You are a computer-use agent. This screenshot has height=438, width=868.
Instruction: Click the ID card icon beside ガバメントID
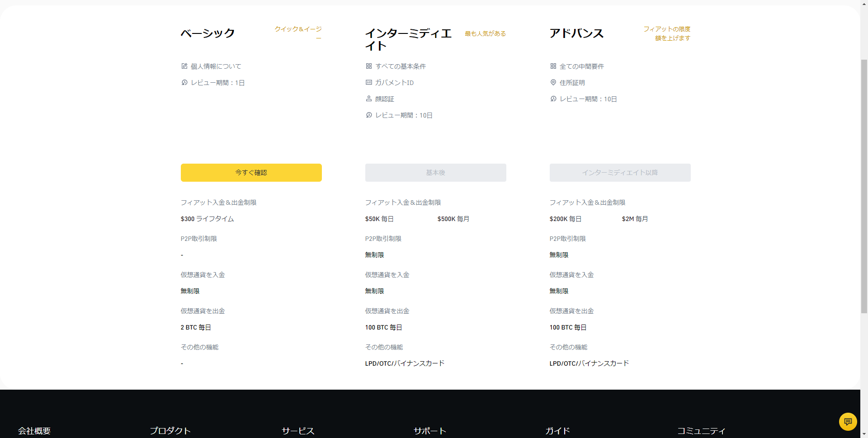[x=369, y=83]
